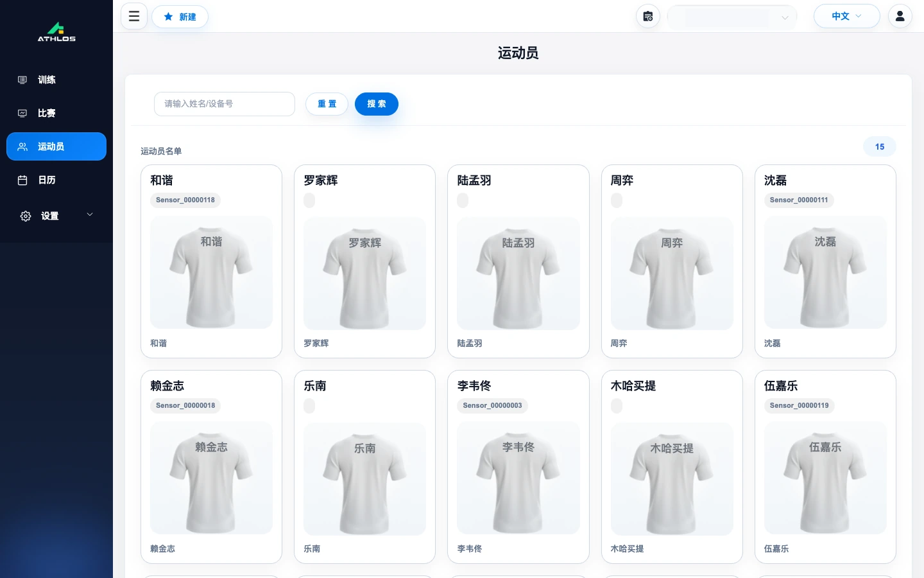Click the 运动员 people icon
The height and width of the screenshot is (578, 924).
[x=22, y=146]
